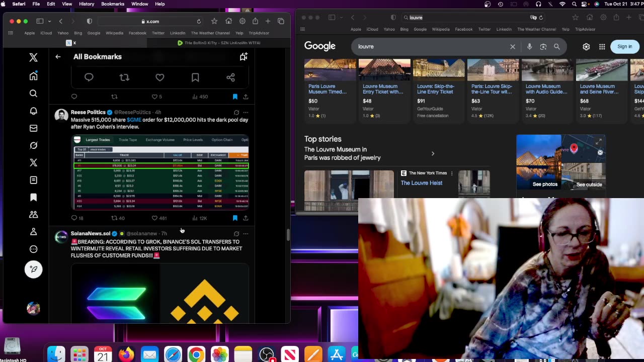Expand the Top stories Louvre robbery chevron
Image resolution: width=644 pixels, height=362 pixels.
point(433,153)
